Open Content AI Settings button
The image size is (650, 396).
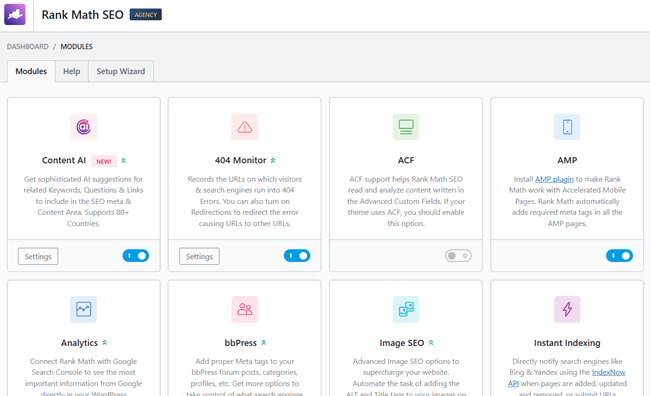tap(38, 256)
